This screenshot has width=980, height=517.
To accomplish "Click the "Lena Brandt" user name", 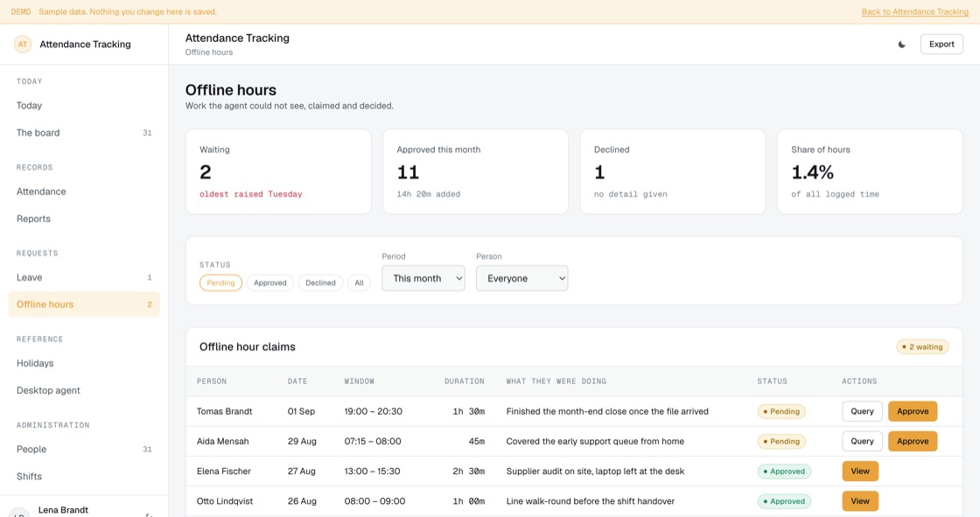I will pyautogui.click(x=63, y=510).
